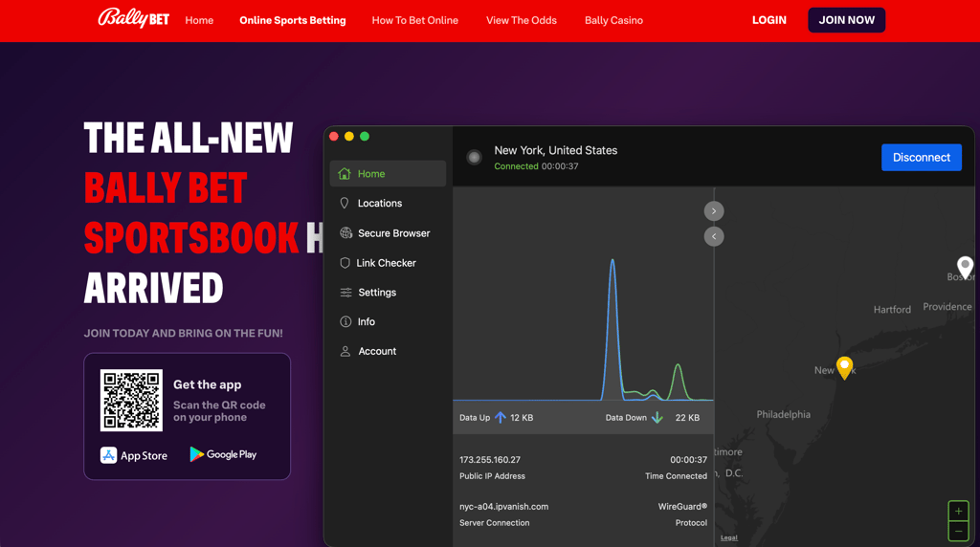Click the 22 KB data down value

coord(687,418)
